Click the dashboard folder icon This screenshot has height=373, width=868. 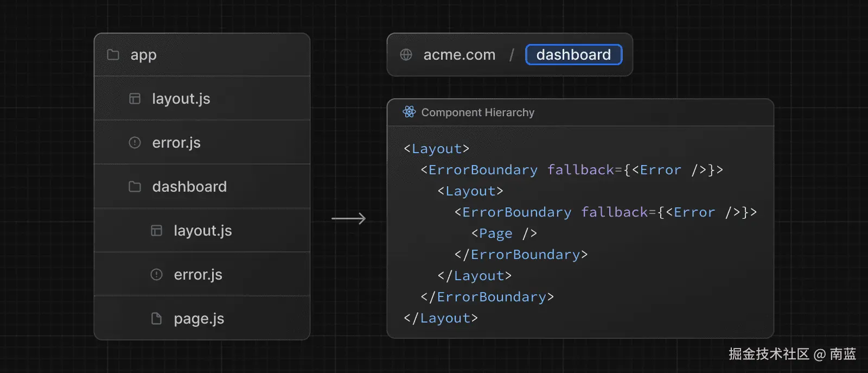(135, 187)
